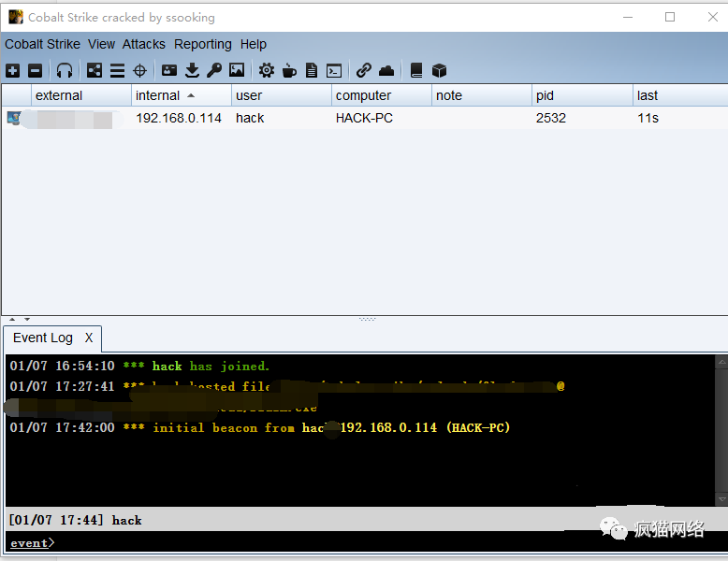
Task: Click the terminal scripted web delivery icon
Action: point(334,70)
